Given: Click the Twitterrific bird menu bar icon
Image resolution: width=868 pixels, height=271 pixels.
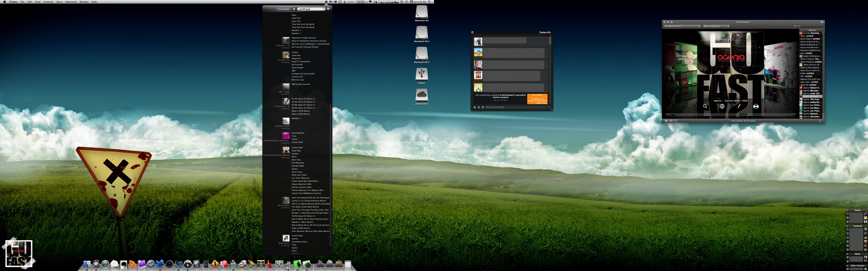Looking at the screenshot, I should tap(336, 2).
